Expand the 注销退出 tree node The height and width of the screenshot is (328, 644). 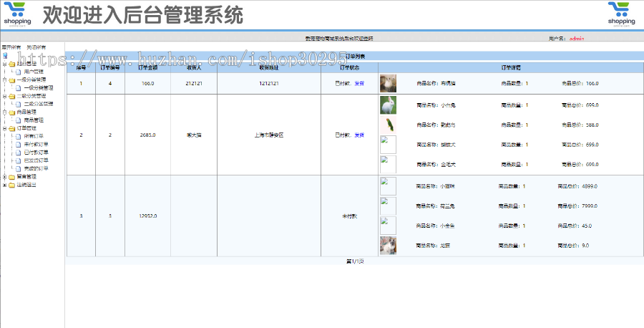(4, 185)
